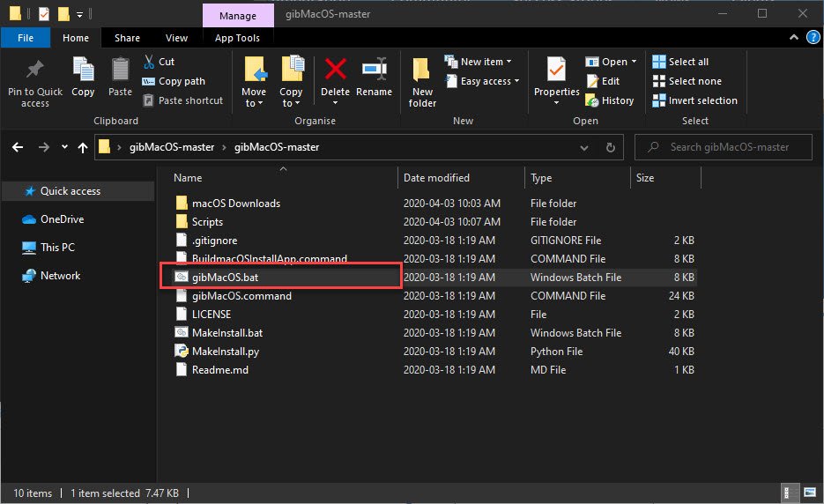Screen dimensions: 824x504
Task: Select the Readme.md file
Action: coord(219,370)
